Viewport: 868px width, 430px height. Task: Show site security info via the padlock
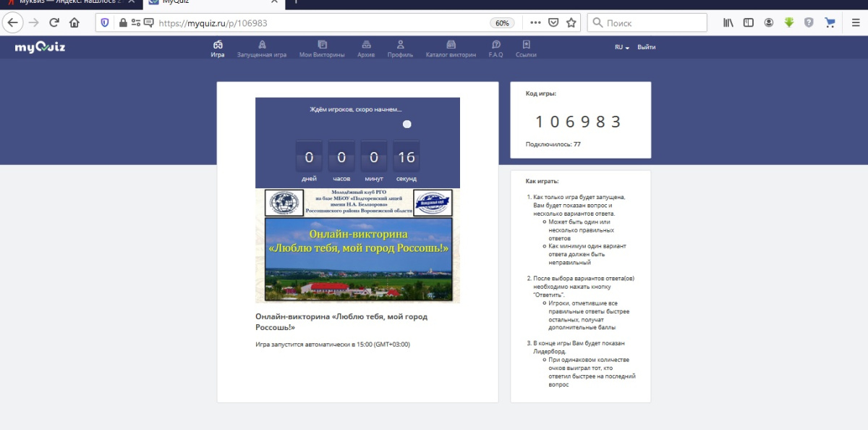coord(122,22)
